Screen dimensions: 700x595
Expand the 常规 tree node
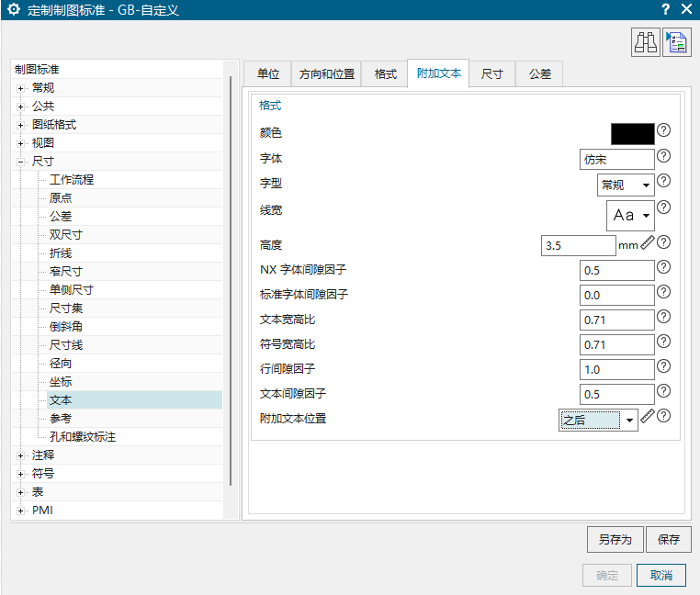pos(20,88)
